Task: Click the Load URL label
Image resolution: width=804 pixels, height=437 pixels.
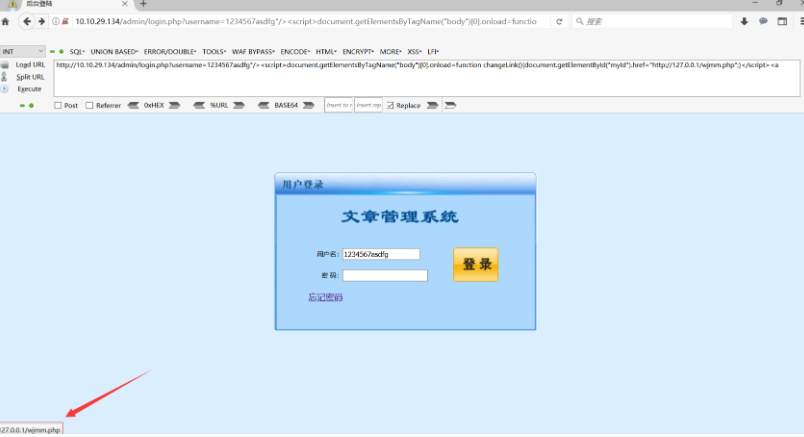Action: pos(30,65)
